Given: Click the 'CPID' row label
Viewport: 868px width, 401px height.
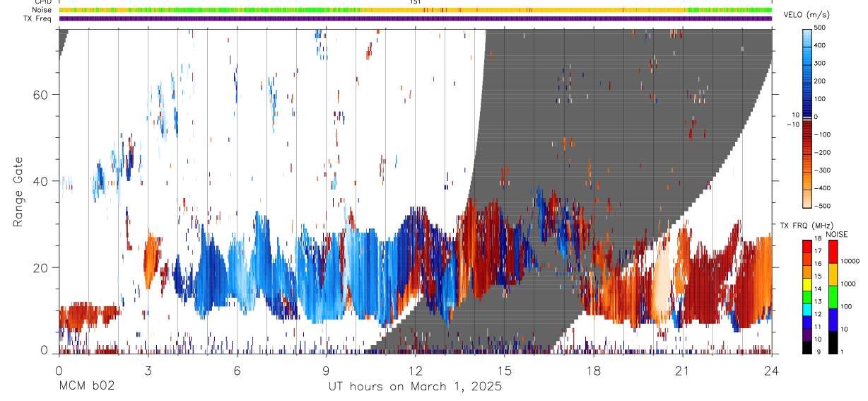Looking at the screenshot, I should tap(42, 2).
